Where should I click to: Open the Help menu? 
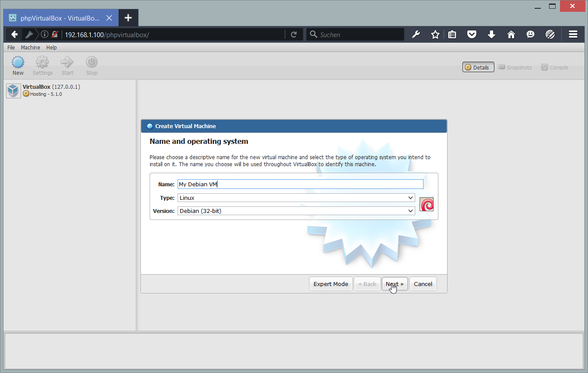click(x=52, y=47)
